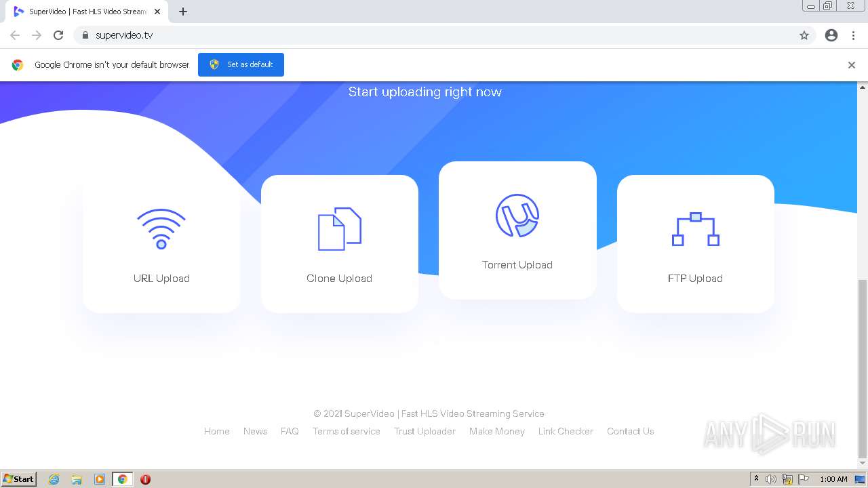Switch to Chrome taskbar button
Image resolution: width=868 pixels, height=488 pixels.
click(122, 479)
